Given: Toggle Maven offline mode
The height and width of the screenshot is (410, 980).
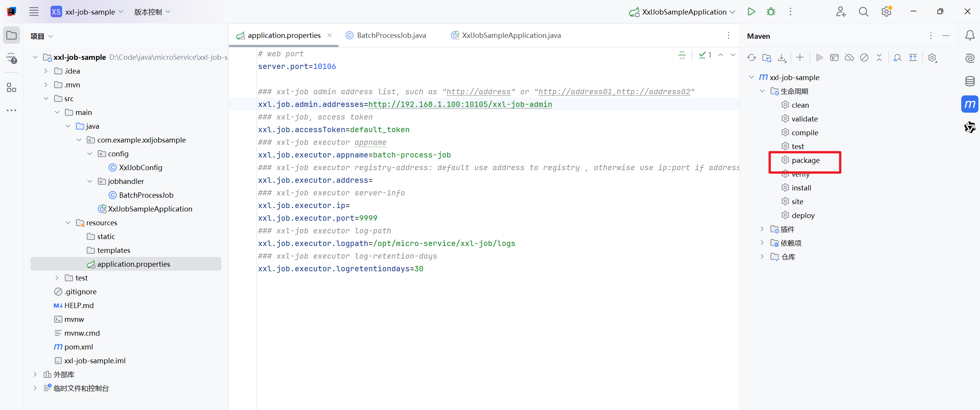Looking at the screenshot, I should 849,57.
